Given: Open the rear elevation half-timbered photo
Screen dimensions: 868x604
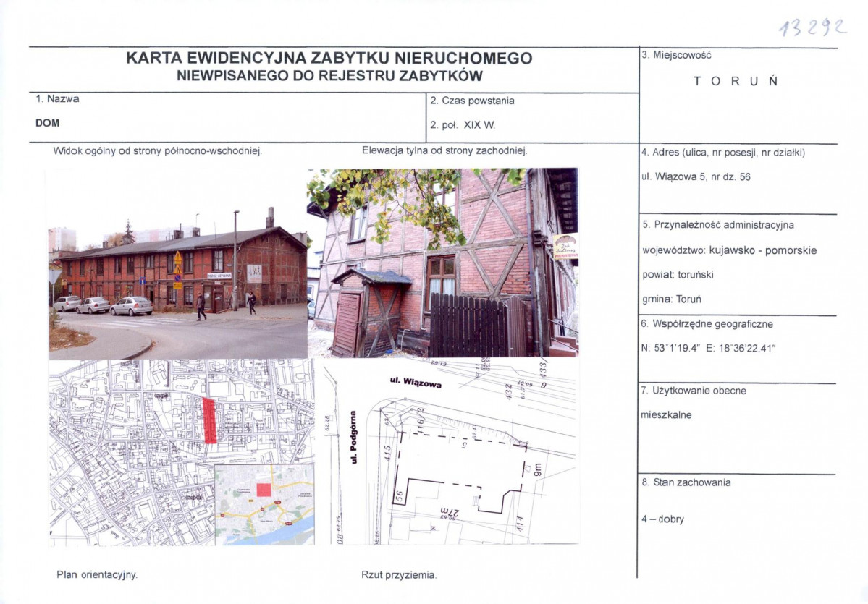Looking at the screenshot, I should pos(442,263).
